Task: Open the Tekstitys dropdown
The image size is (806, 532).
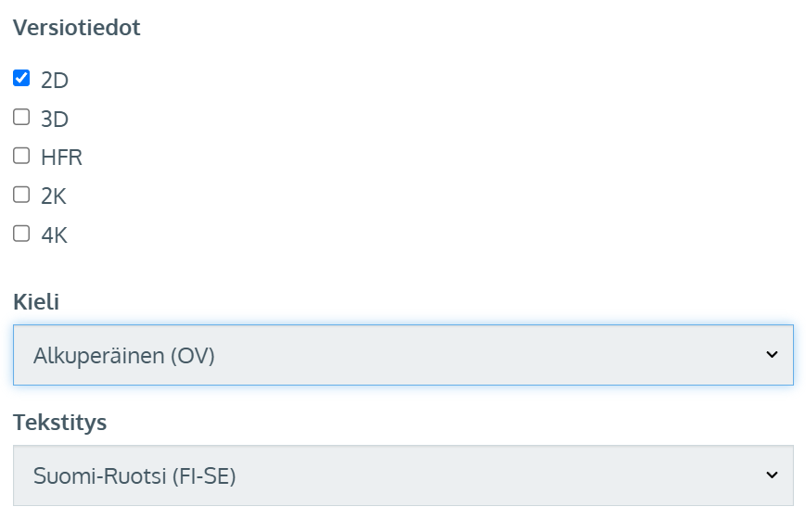Action: tap(403, 476)
